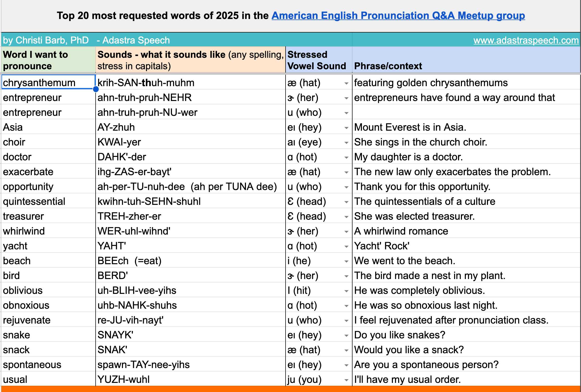The image size is (581, 392).
Task: Open the dropdown in the quintessential row
Action: click(346, 202)
